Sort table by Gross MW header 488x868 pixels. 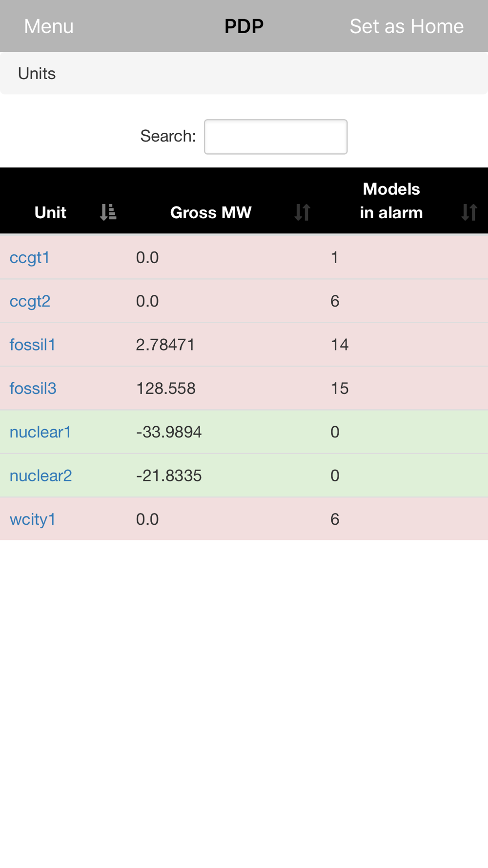[211, 212]
